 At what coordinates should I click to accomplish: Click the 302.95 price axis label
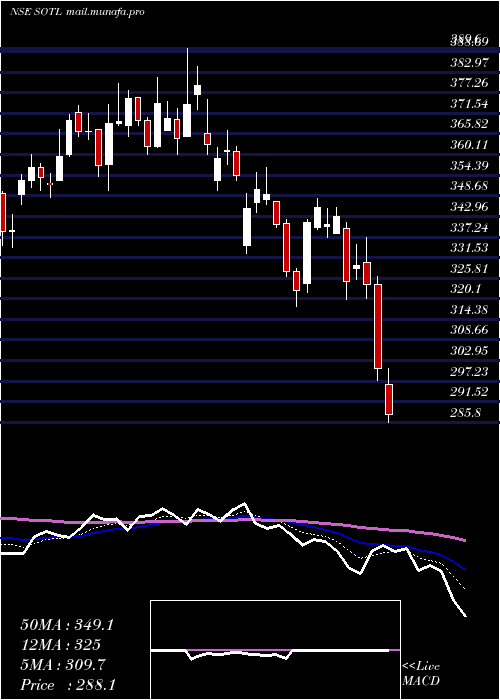pyautogui.click(x=469, y=350)
